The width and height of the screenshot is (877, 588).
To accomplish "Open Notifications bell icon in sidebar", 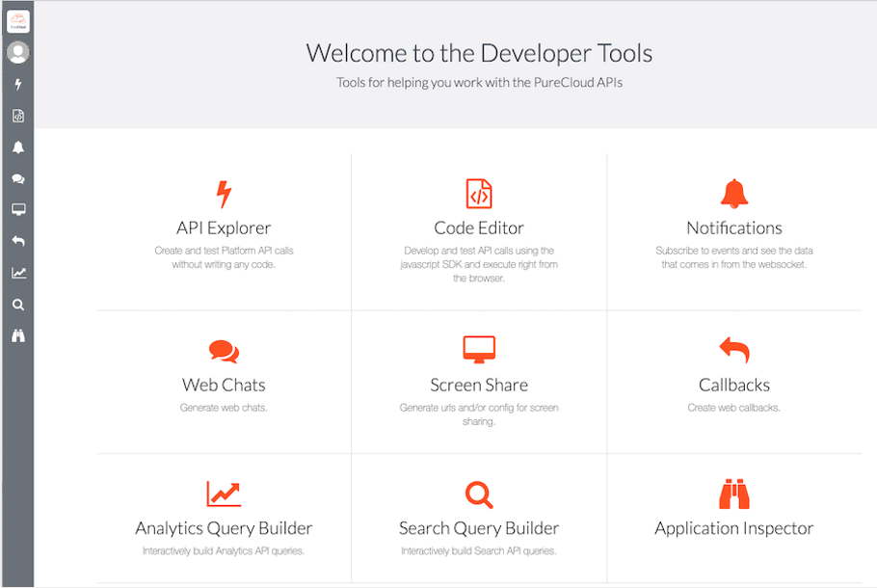I will tap(18, 147).
